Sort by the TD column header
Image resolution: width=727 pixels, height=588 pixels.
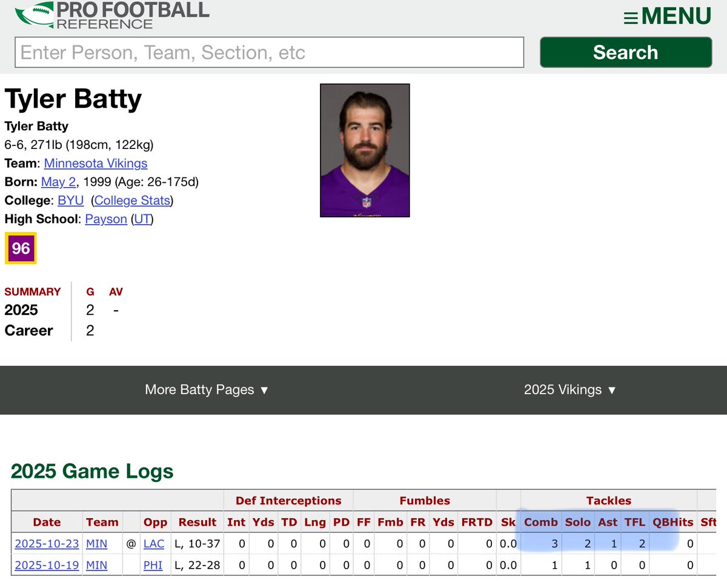tap(289, 522)
